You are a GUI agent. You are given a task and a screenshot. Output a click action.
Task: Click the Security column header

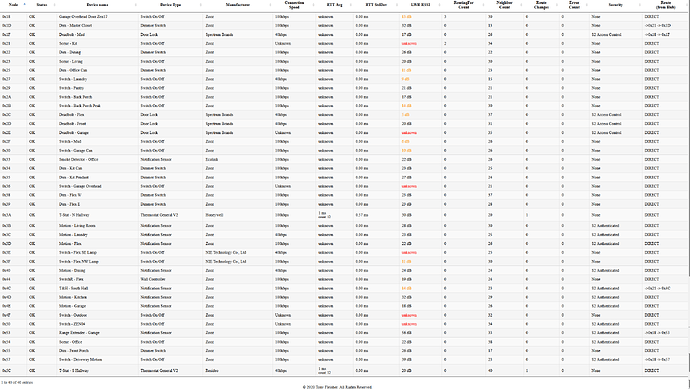[615, 4]
